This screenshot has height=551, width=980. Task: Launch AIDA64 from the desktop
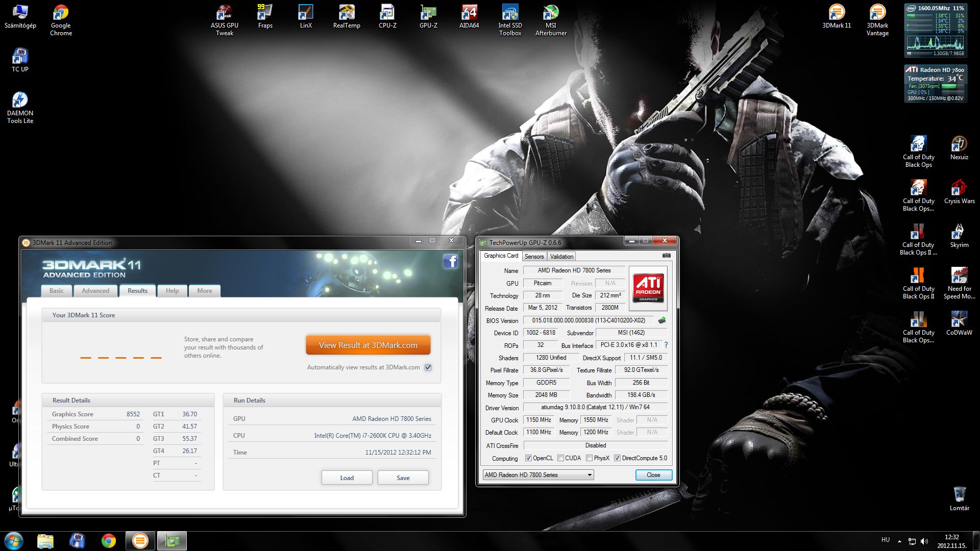coord(469,17)
